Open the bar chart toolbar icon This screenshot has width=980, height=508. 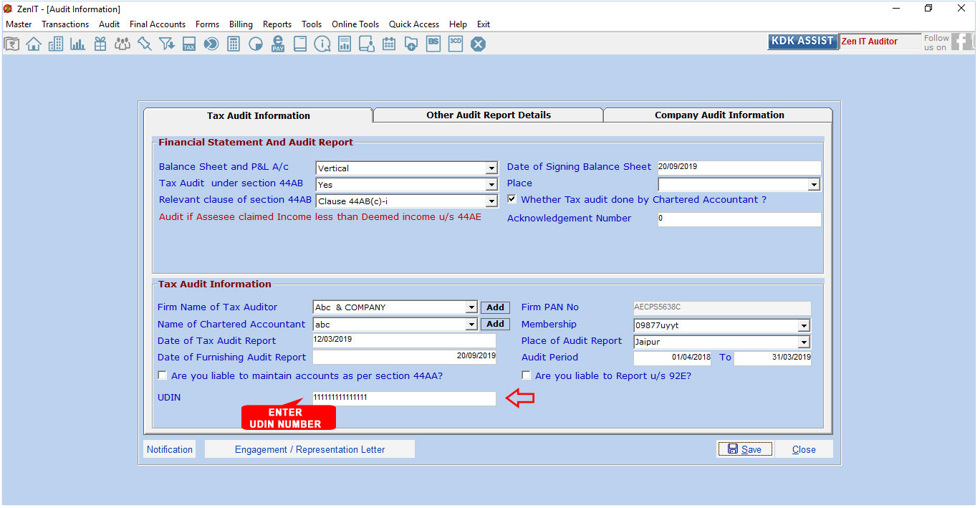(x=77, y=44)
